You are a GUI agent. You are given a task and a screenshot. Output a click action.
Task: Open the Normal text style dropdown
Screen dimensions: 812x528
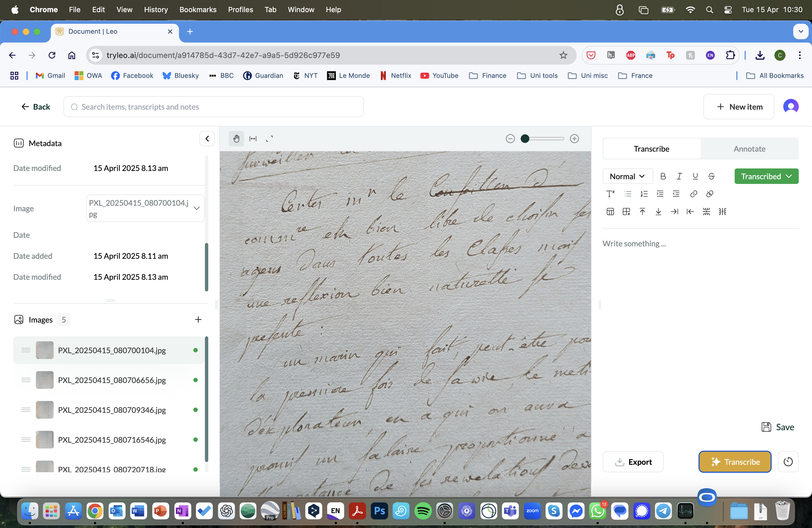click(x=627, y=176)
